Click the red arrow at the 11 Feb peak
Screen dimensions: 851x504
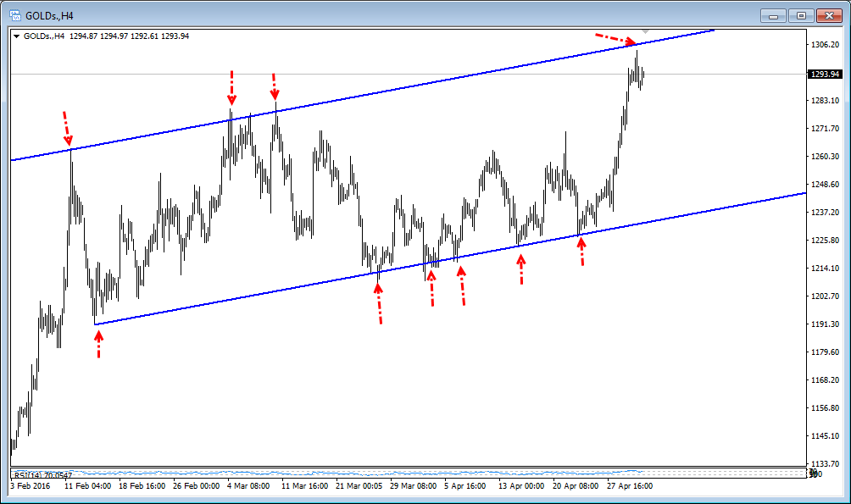[66, 128]
